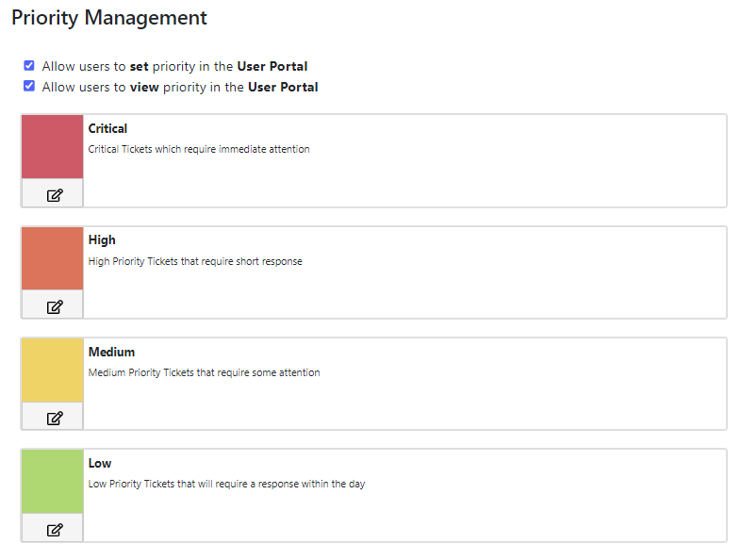Image resolution: width=741 pixels, height=560 pixels.
Task: Click the High priority title
Action: pos(102,240)
